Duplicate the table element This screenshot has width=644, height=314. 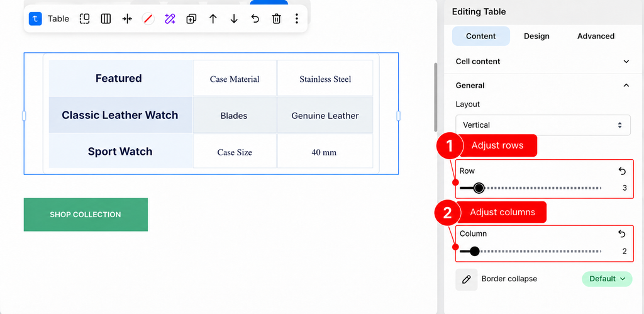coord(191,18)
